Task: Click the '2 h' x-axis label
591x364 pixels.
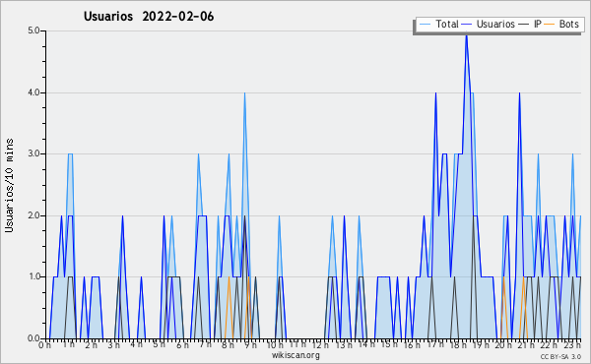Action: [x=91, y=345]
